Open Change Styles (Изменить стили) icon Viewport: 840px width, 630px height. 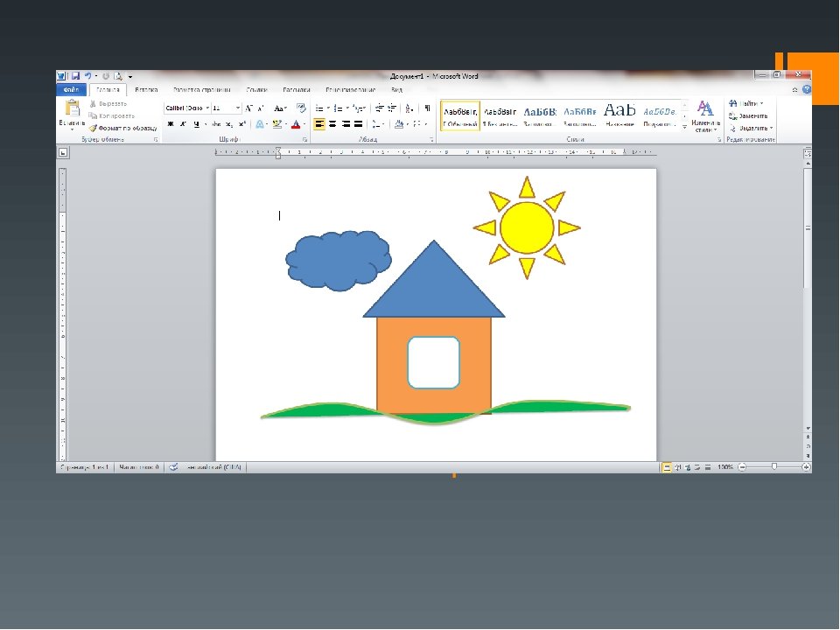click(x=705, y=114)
